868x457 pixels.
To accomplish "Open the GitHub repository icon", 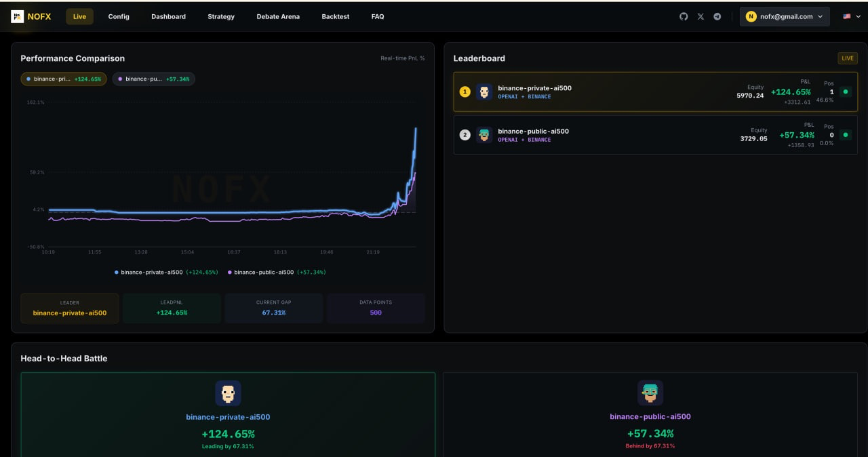I will click(x=684, y=16).
